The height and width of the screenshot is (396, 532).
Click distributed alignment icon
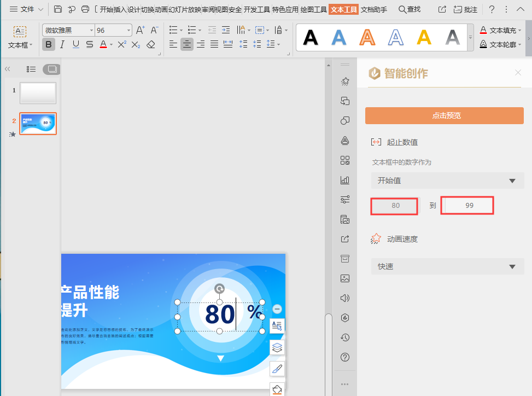tap(228, 44)
